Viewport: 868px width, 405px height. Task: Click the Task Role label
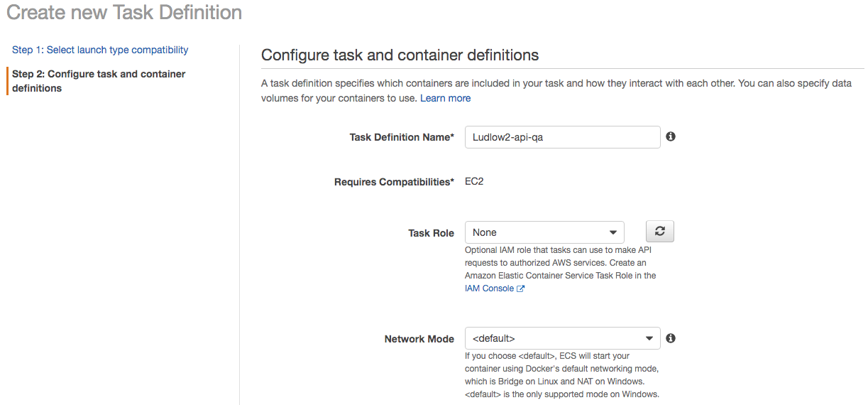[431, 233]
